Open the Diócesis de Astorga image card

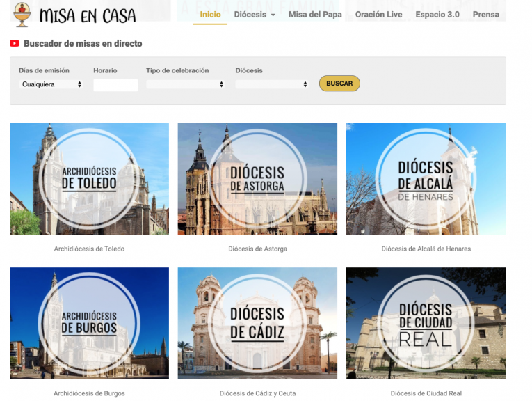[x=257, y=179]
